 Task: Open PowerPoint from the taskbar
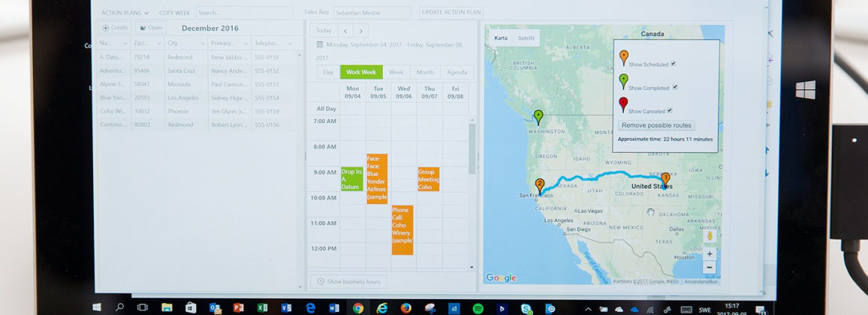tap(239, 307)
